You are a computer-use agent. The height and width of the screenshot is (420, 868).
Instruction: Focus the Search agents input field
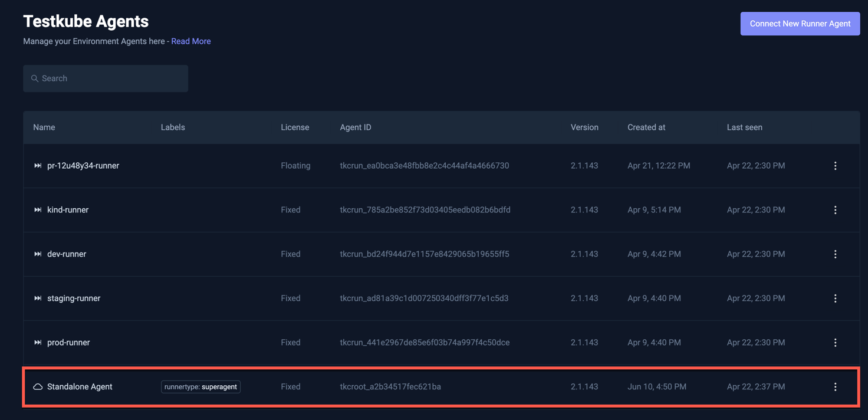tap(112, 78)
